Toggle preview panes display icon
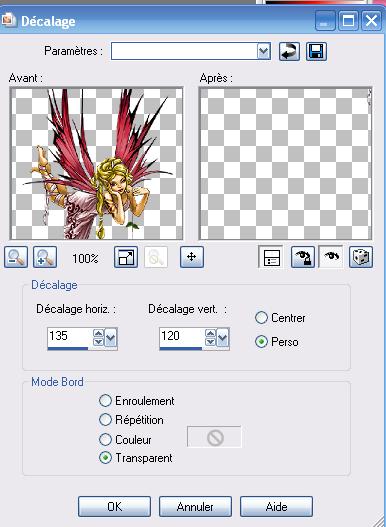 point(271,257)
